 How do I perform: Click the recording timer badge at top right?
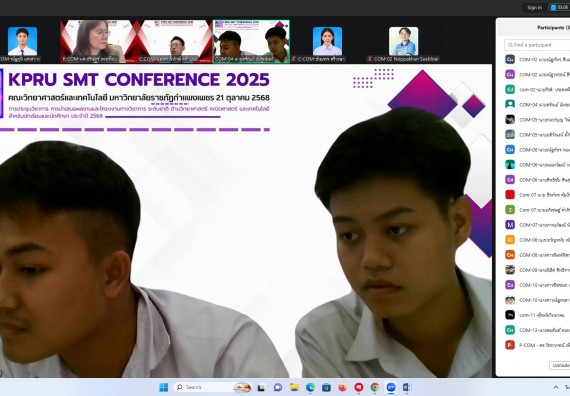[560, 7]
